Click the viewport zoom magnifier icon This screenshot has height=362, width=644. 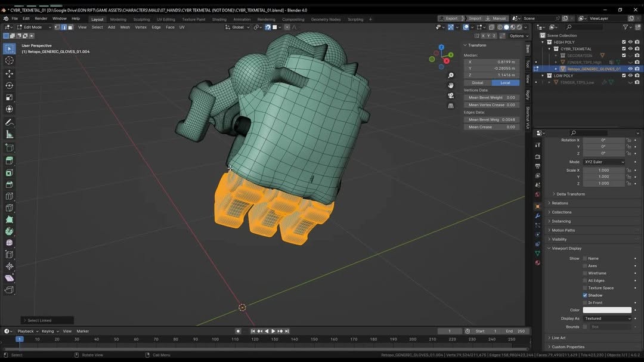tap(451, 76)
